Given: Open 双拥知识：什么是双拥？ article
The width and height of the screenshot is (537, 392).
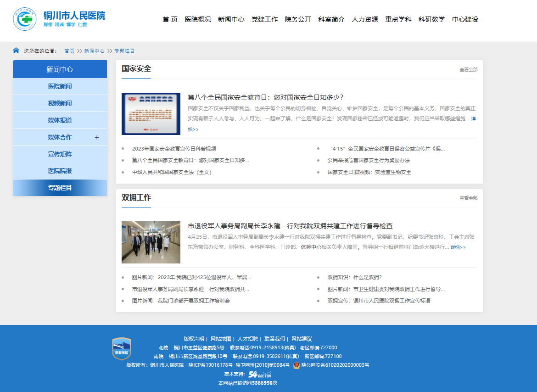Looking at the screenshot, I should click(x=354, y=277).
